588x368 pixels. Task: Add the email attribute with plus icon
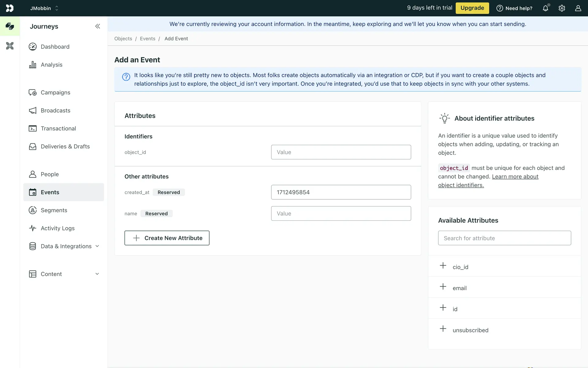pos(443,287)
